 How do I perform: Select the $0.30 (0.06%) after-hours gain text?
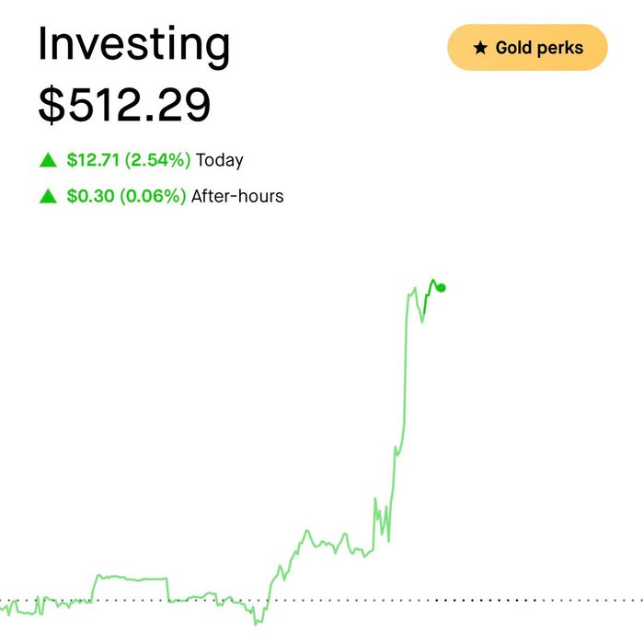point(127,196)
